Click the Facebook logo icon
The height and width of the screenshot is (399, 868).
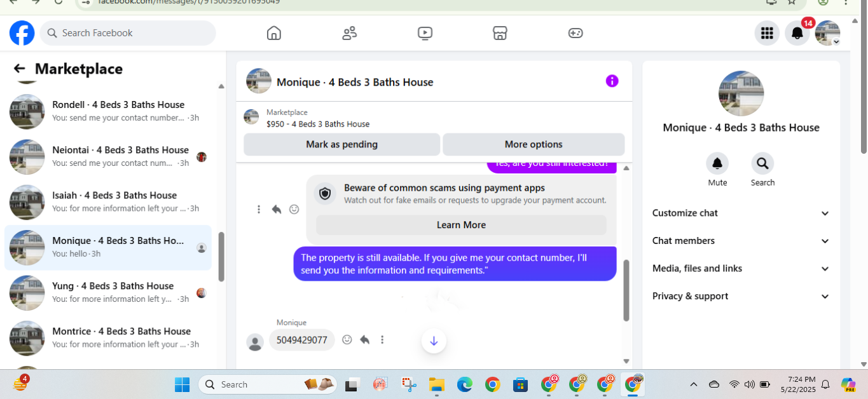click(x=22, y=33)
